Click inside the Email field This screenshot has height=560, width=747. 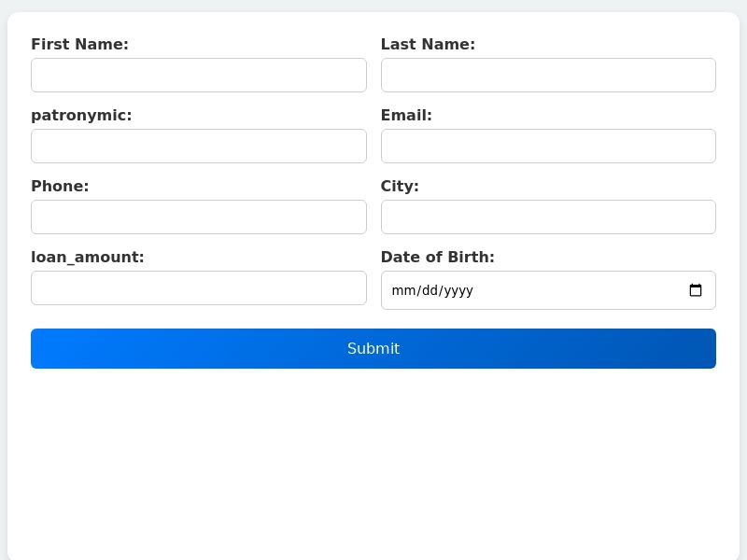click(548, 146)
